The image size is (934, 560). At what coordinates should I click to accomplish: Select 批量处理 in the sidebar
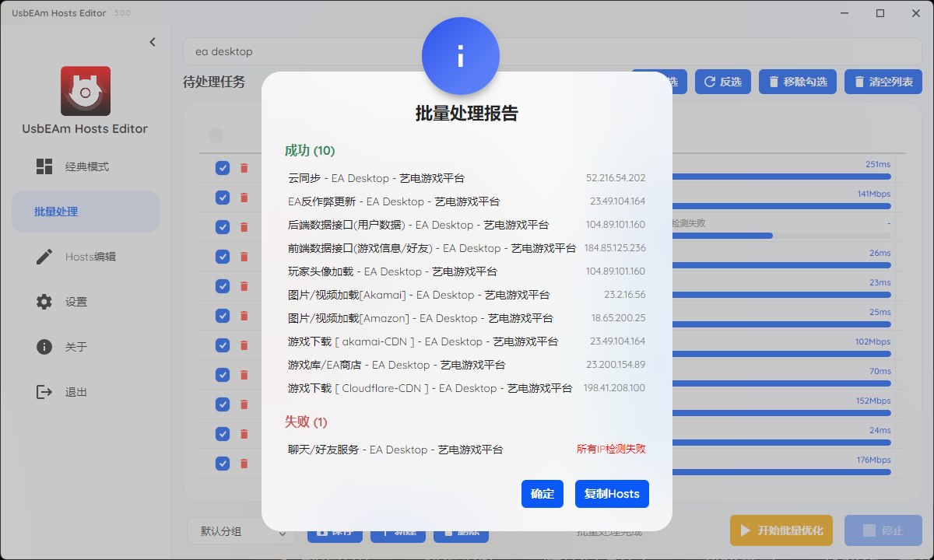pyautogui.click(x=86, y=212)
